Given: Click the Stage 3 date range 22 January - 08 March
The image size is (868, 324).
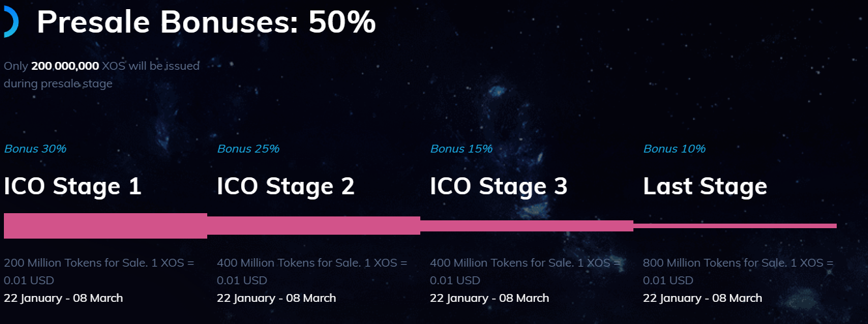Looking at the screenshot, I should point(489,298).
